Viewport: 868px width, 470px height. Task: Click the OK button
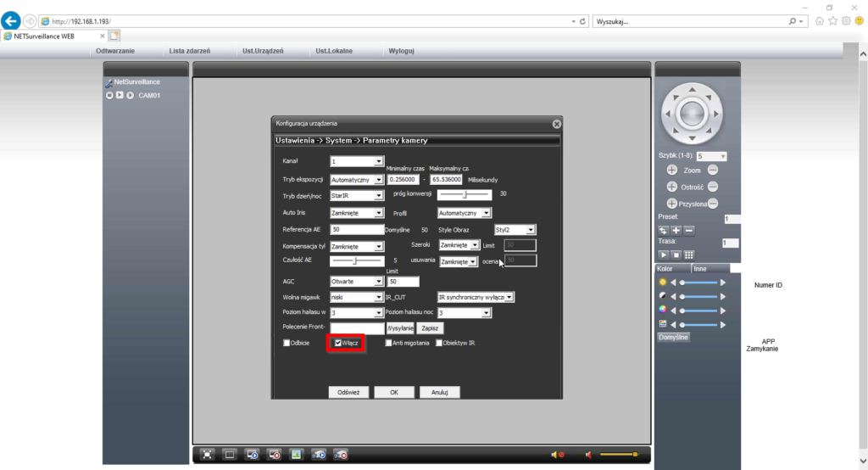point(393,393)
